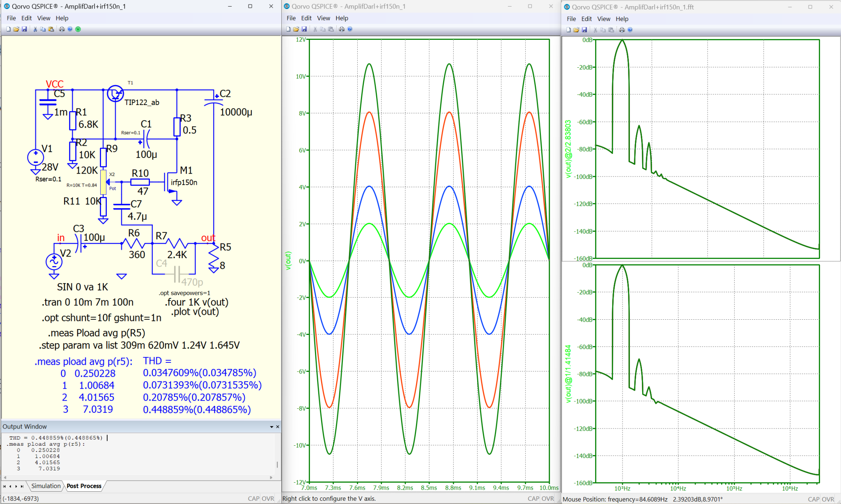Click Print icon in waveform window
This screenshot has height=504, width=841.
point(342,29)
